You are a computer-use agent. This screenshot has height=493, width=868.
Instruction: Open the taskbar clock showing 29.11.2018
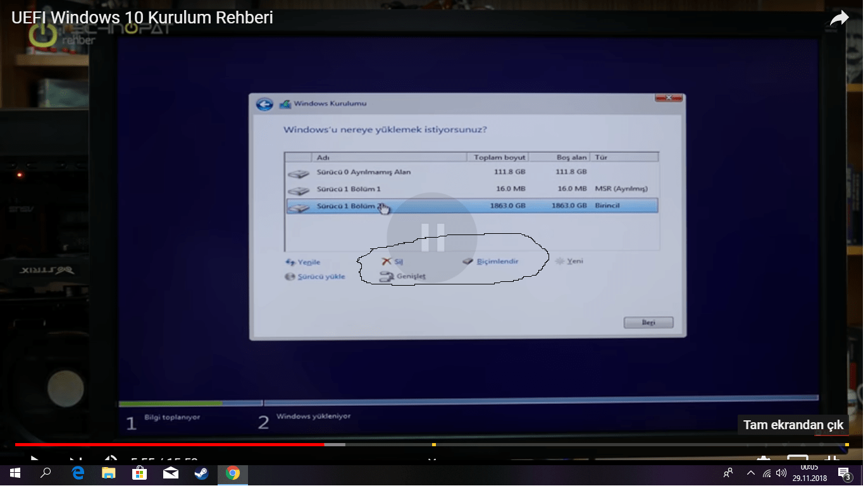pos(809,473)
